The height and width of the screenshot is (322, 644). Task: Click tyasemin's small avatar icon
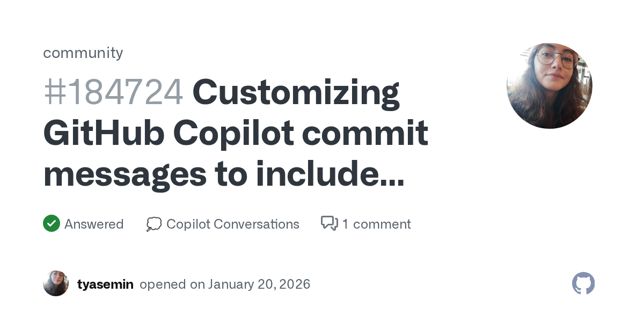(x=56, y=283)
